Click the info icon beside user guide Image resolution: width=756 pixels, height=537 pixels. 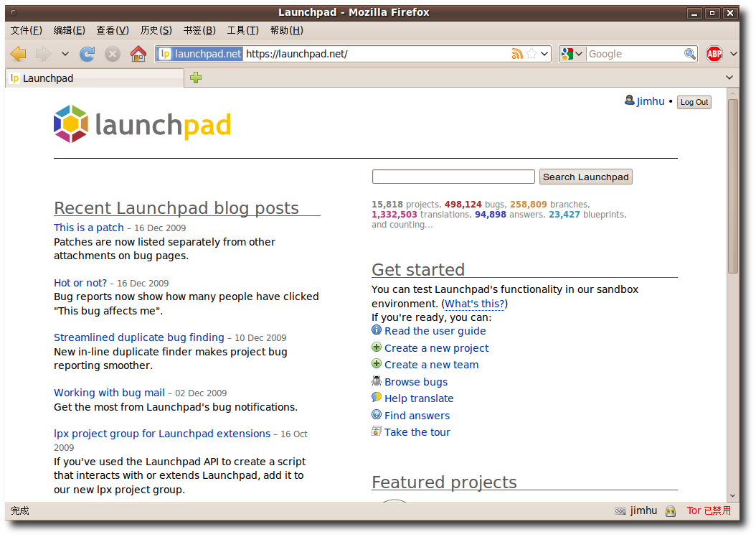[377, 330]
